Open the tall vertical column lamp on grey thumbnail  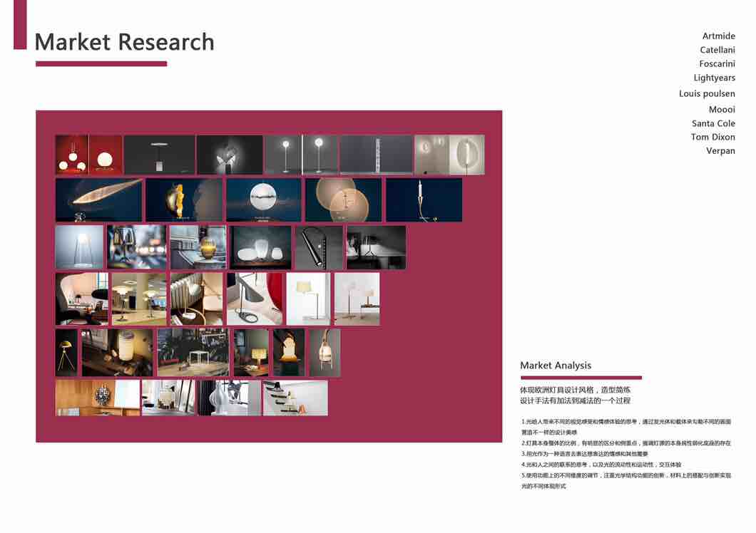376,154
